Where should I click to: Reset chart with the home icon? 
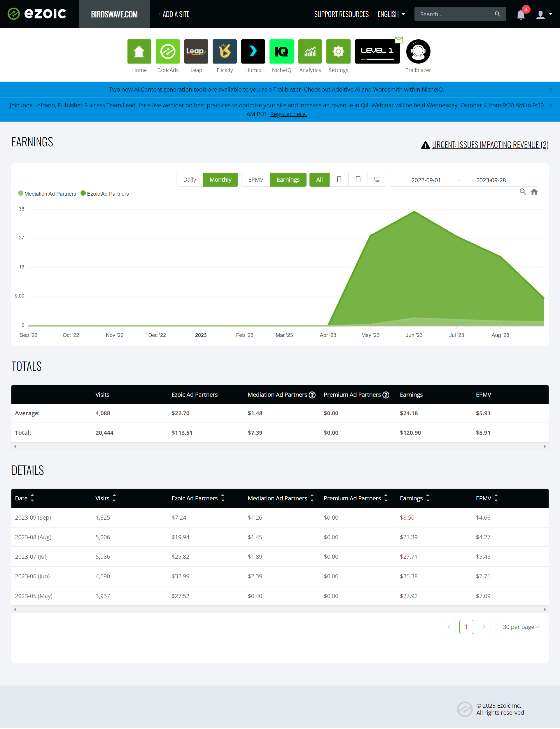tap(534, 192)
